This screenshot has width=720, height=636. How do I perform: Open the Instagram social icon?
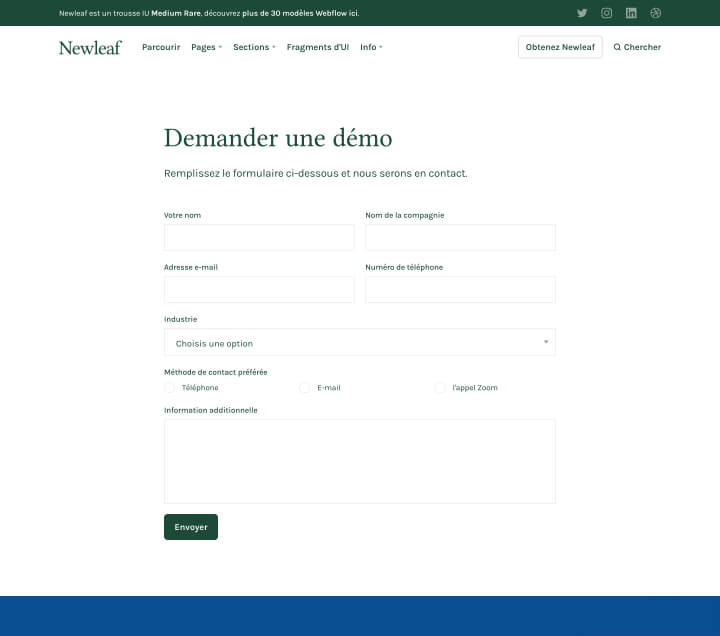click(x=606, y=13)
